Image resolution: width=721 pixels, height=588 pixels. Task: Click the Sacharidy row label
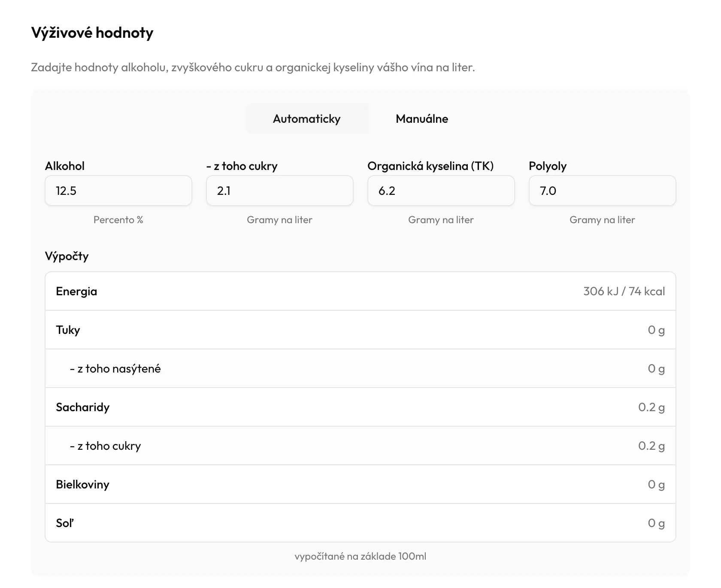(83, 407)
